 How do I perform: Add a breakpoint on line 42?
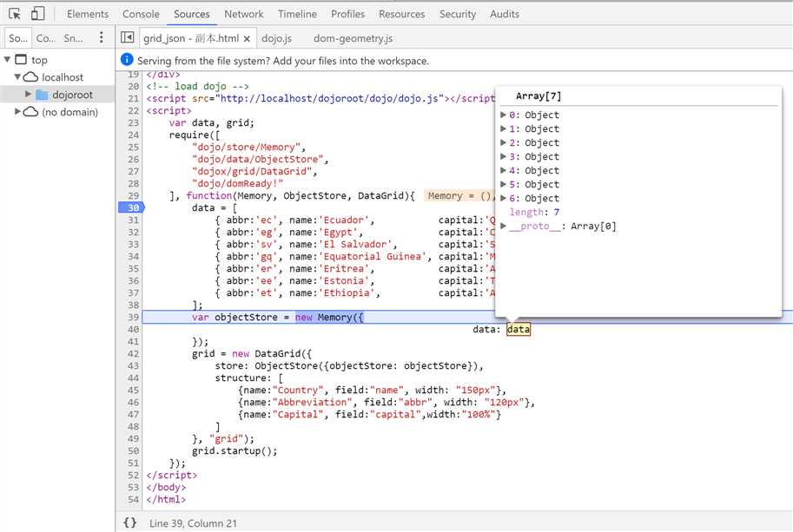[132, 354]
